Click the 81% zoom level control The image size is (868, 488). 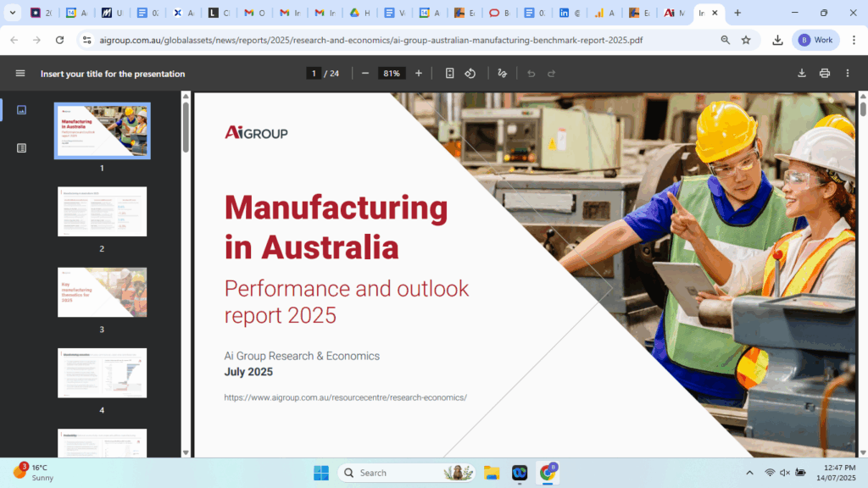coord(391,73)
